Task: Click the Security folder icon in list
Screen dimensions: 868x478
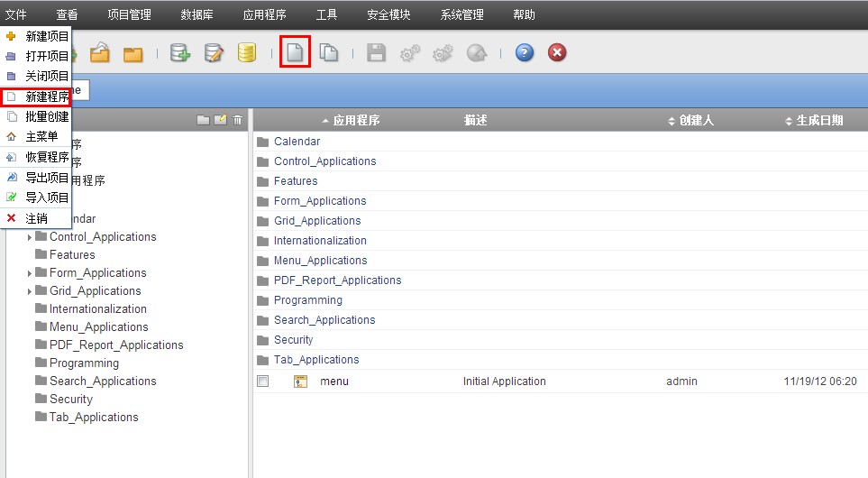Action: [x=262, y=340]
